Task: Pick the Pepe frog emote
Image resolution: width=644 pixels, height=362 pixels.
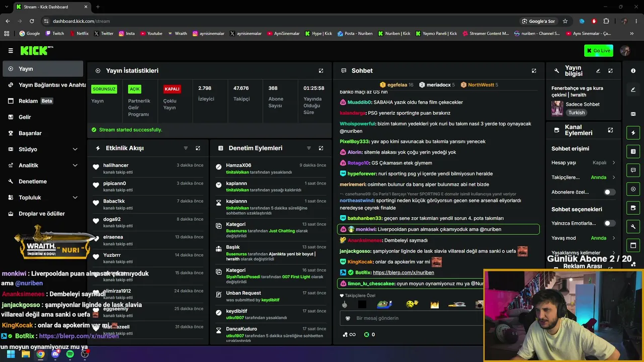Action: [x=384, y=304]
